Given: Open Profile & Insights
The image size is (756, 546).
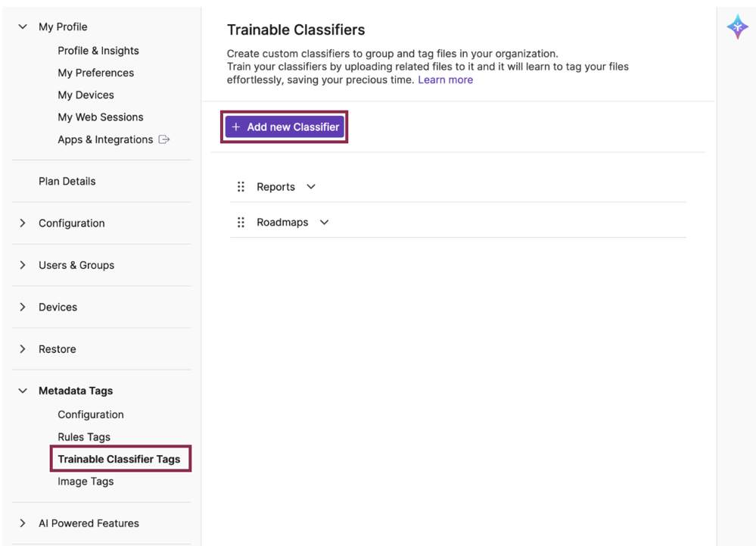Looking at the screenshot, I should (98, 51).
